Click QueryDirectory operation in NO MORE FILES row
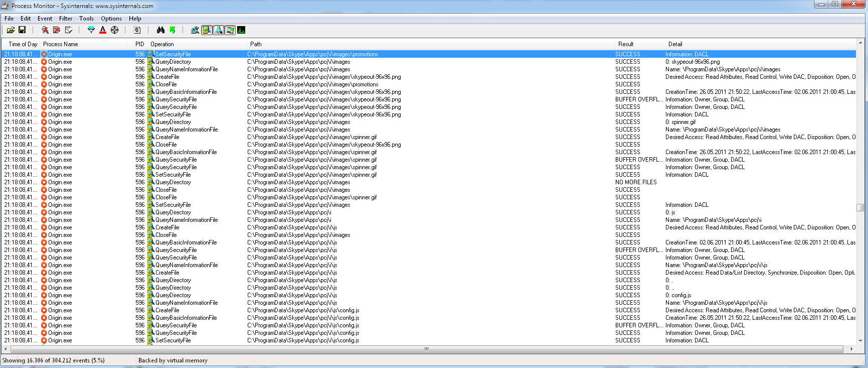 tap(173, 182)
